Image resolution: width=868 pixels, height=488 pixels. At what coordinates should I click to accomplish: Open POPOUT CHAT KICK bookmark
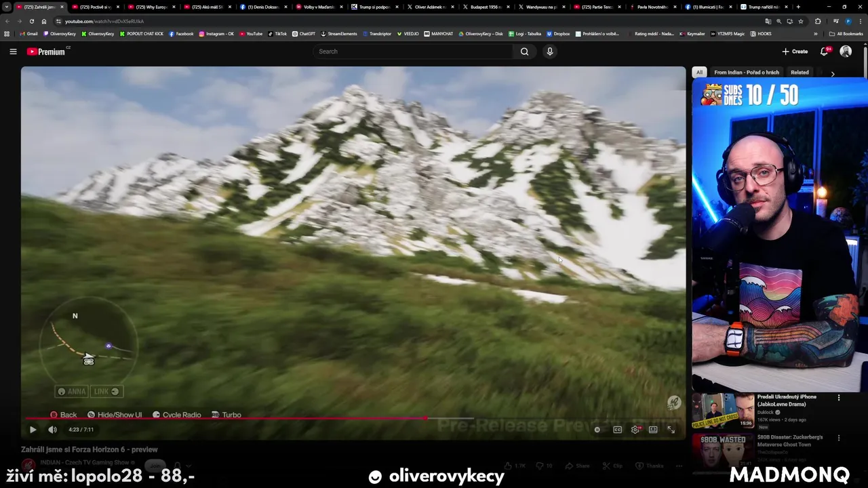click(142, 33)
